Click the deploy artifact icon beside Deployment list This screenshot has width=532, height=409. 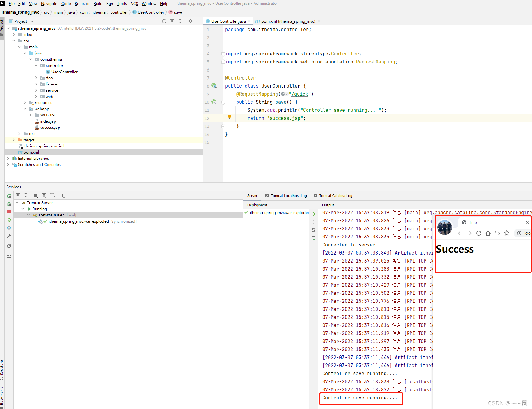(313, 214)
